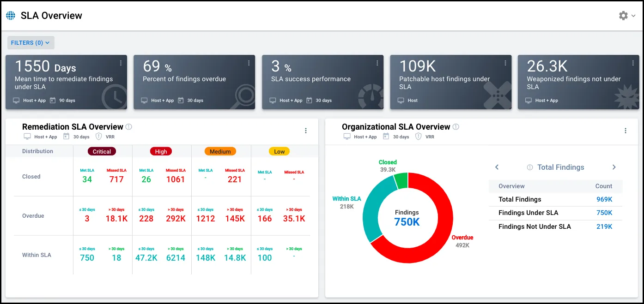This screenshot has width=644, height=304.
Task: Open kebab menu on 26.3K weaponized card
Action: click(633, 63)
